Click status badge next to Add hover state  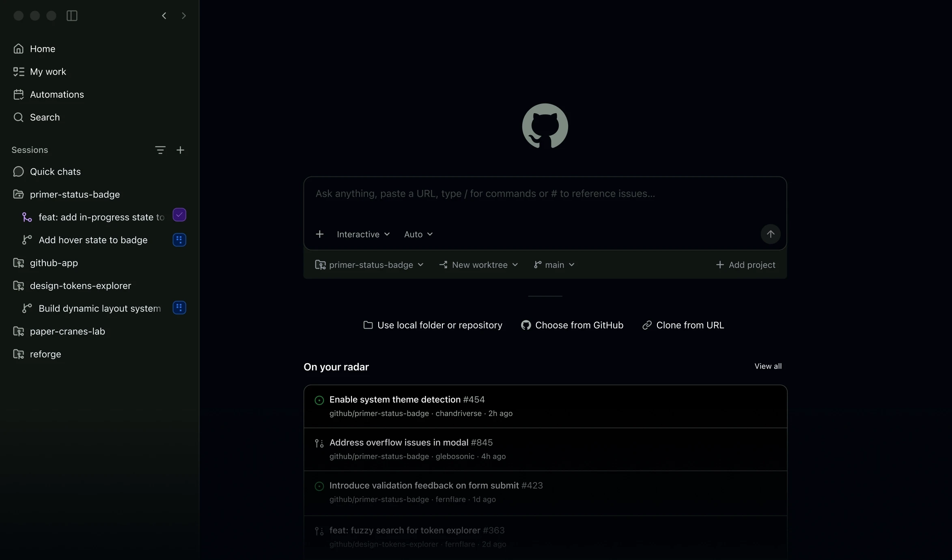(179, 240)
